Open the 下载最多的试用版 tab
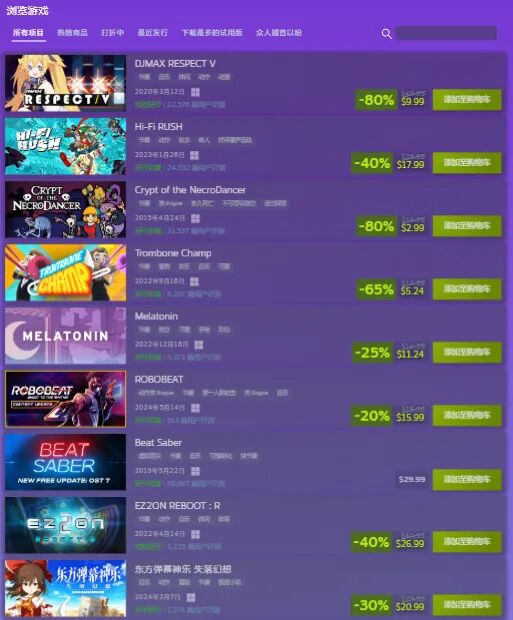The image size is (513, 620). point(212,32)
